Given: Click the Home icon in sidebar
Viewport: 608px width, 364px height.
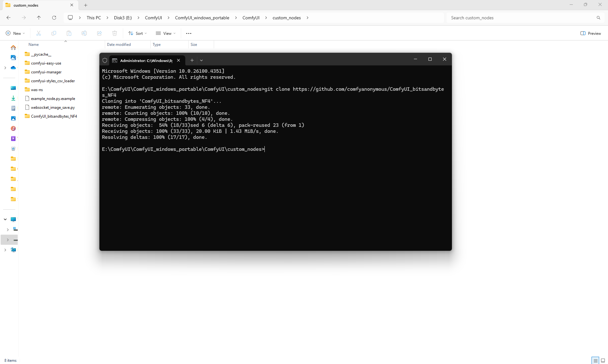Looking at the screenshot, I should 13,47.
